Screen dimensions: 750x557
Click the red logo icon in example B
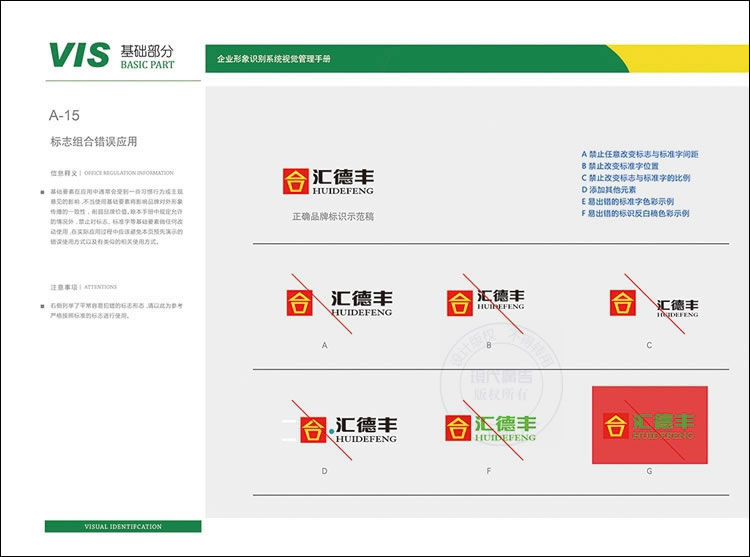(459, 302)
